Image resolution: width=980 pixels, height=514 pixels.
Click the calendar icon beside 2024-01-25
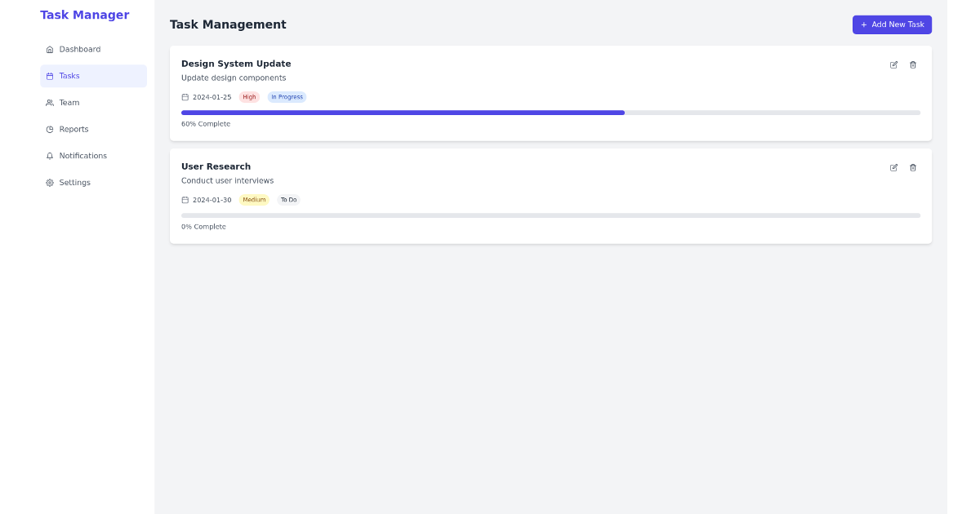pyautogui.click(x=185, y=96)
